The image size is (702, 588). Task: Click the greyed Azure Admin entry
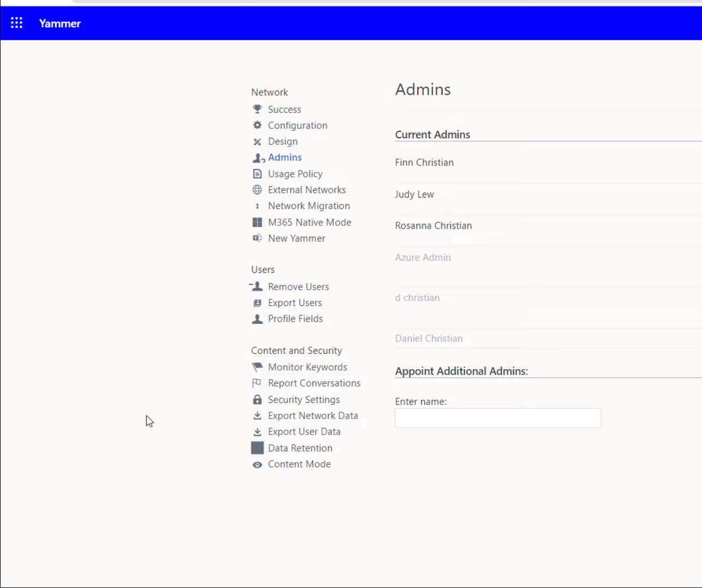[x=423, y=258]
